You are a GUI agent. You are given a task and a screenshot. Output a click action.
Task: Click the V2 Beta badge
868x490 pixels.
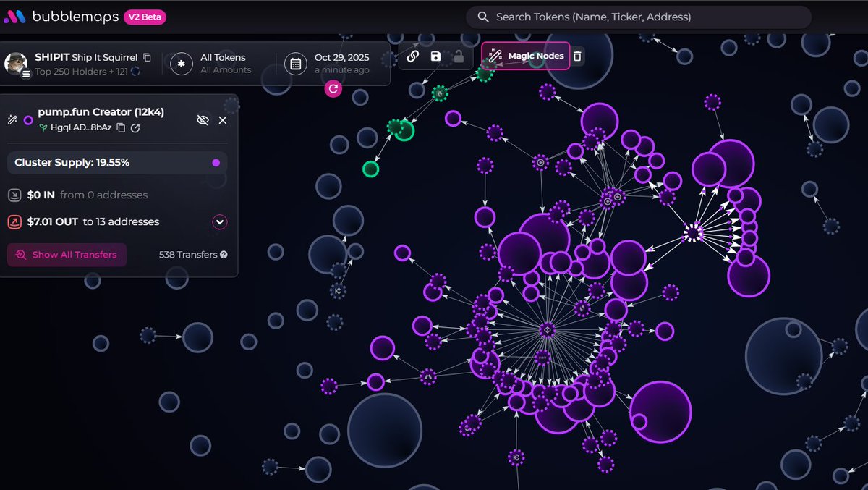[x=145, y=17]
